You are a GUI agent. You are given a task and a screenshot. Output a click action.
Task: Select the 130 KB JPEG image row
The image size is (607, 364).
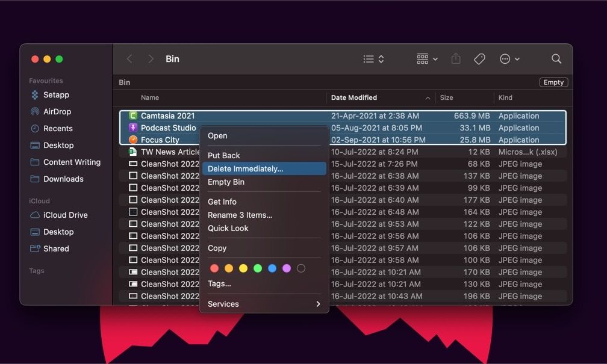coord(343,284)
